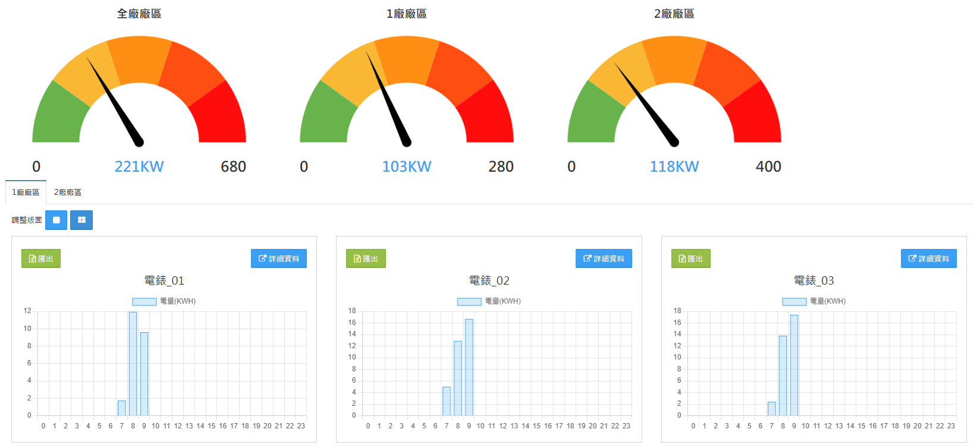Click the hour 9 bar in 電錶_01 chart
The image size is (980, 448).
point(144,374)
